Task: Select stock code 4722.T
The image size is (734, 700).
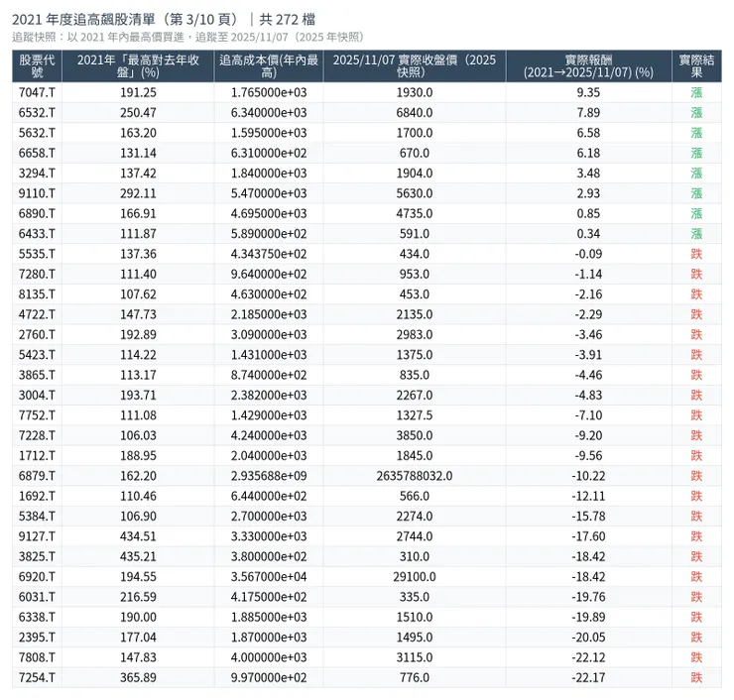Action: 37,314
